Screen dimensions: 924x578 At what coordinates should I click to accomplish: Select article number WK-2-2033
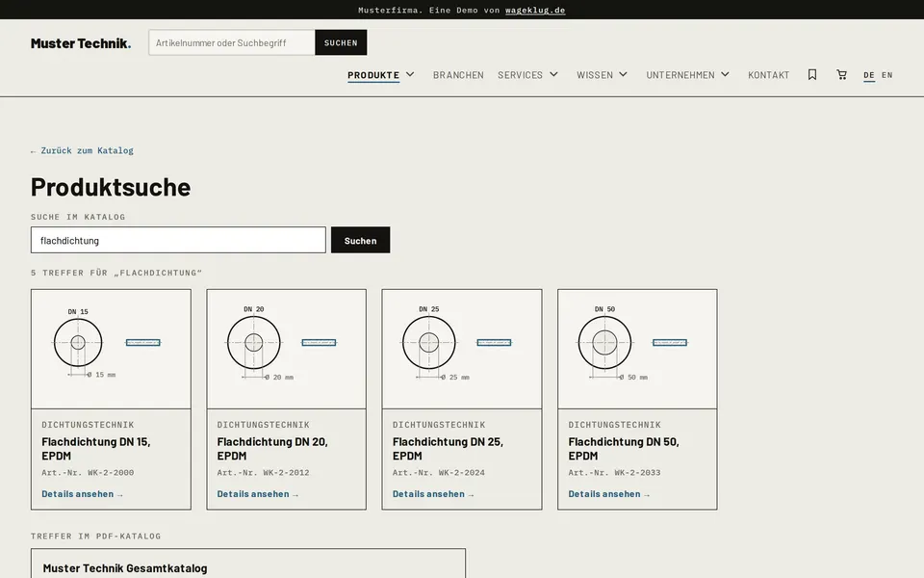(637, 472)
